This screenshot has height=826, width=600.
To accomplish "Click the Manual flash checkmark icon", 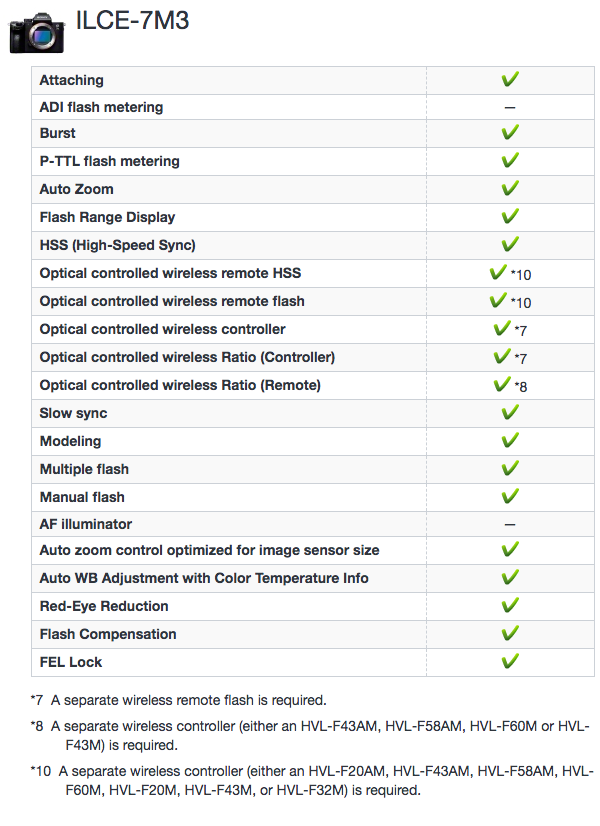I will coord(510,497).
